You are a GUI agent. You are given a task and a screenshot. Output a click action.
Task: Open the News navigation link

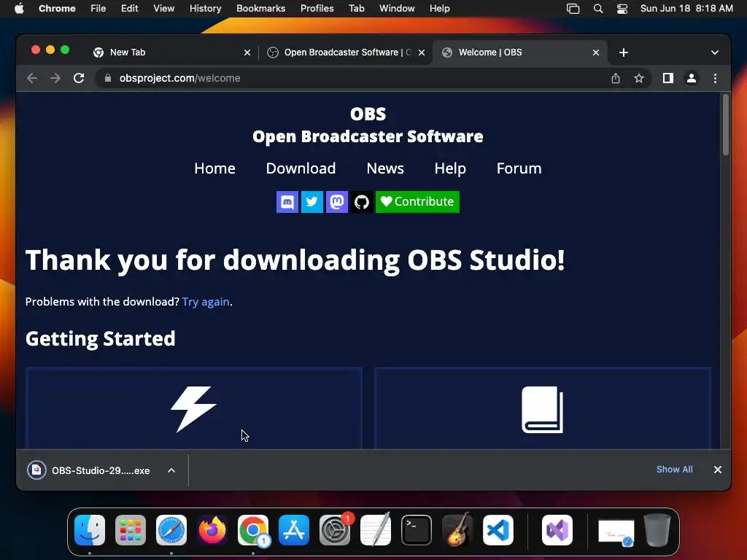pyautogui.click(x=385, y=168)
